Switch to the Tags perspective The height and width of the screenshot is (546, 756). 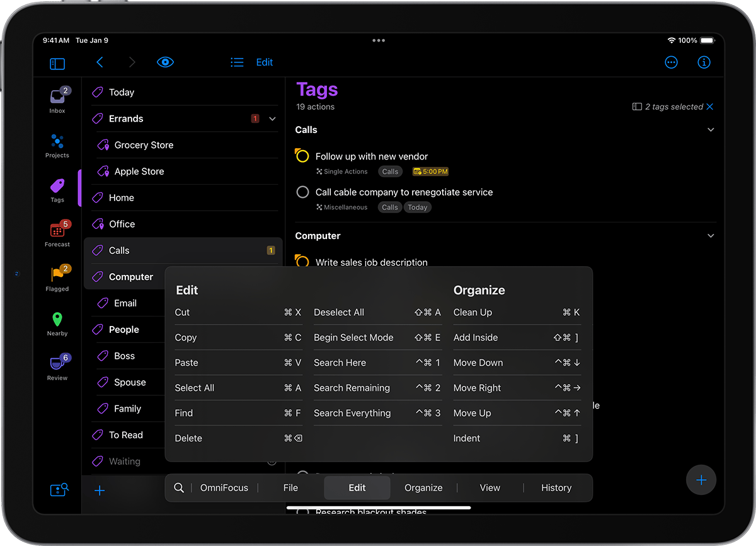pos(57,189)
